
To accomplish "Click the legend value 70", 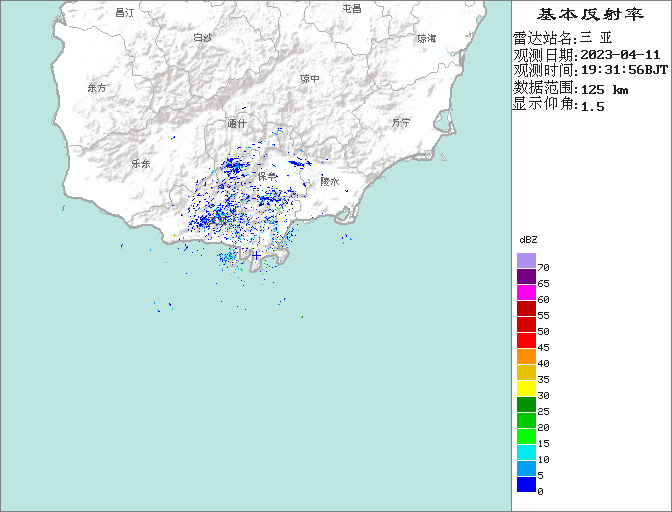I will pos(543,268).
